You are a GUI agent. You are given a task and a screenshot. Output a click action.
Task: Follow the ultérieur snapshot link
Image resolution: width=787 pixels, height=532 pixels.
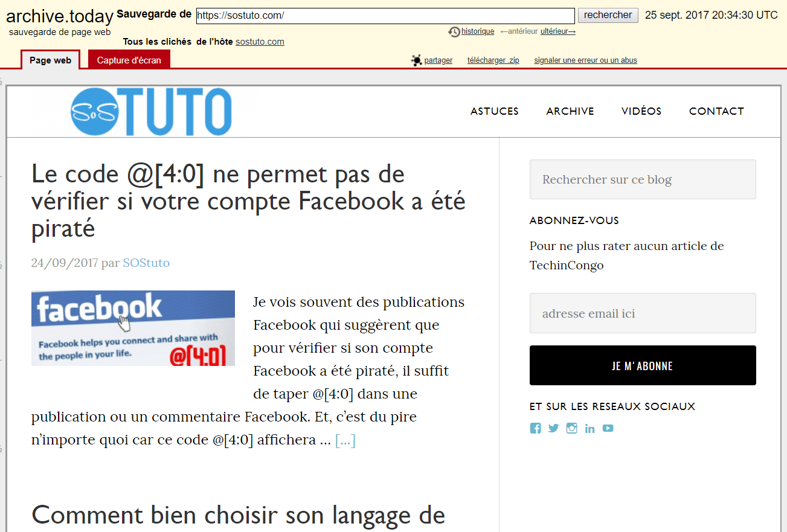[x=557, y=31]
